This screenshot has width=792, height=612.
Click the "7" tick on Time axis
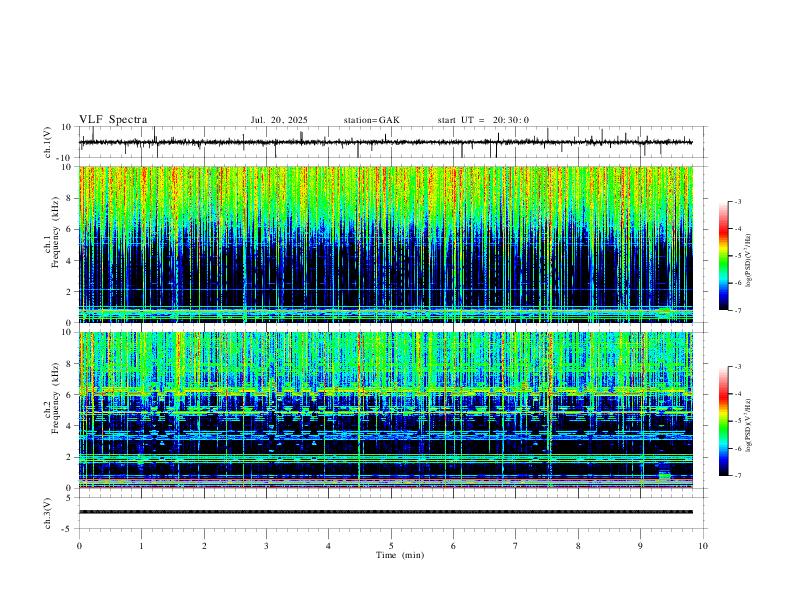click(x=516, y=546)
